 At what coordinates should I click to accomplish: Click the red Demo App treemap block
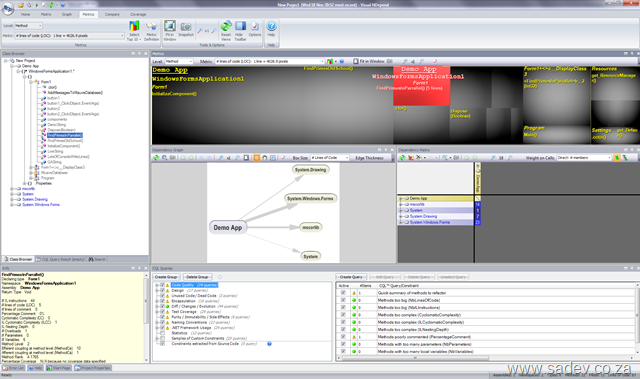click(x=422, y=86)
